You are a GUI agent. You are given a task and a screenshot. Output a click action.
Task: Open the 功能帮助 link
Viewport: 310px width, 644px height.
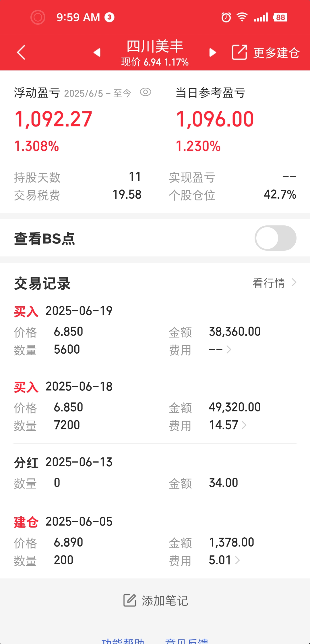[x=123, y=641]
